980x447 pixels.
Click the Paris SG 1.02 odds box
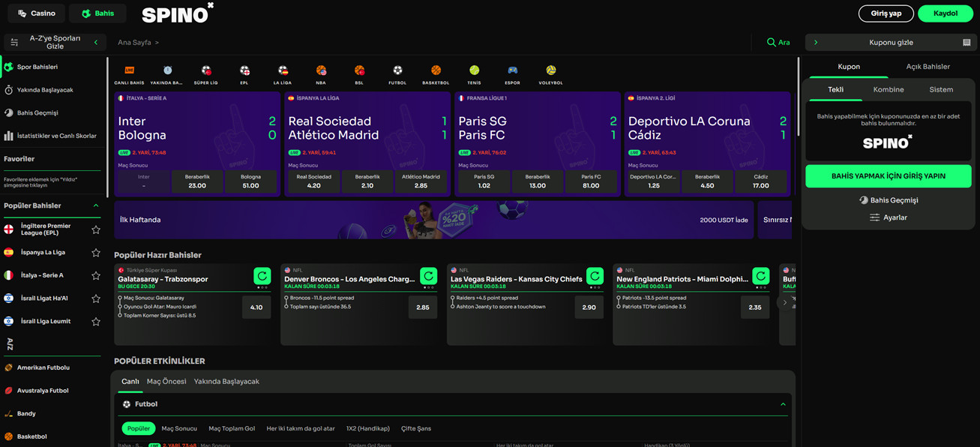[484, 181]
